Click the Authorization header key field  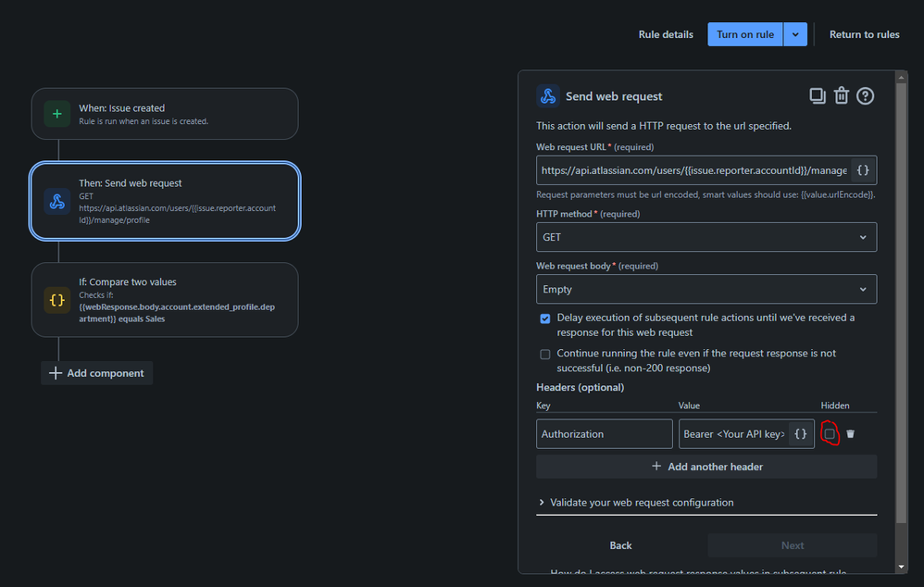[x=604, y=433]
